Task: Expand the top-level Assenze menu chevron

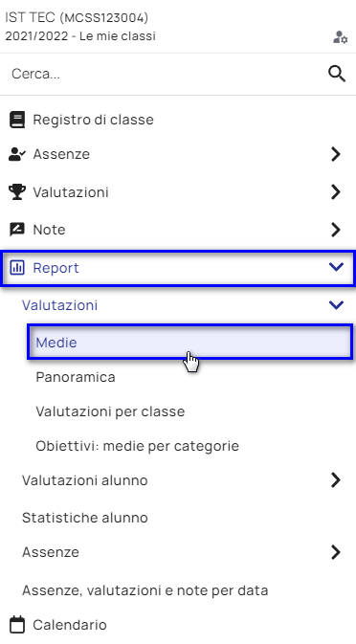Action: click(336, 154)
